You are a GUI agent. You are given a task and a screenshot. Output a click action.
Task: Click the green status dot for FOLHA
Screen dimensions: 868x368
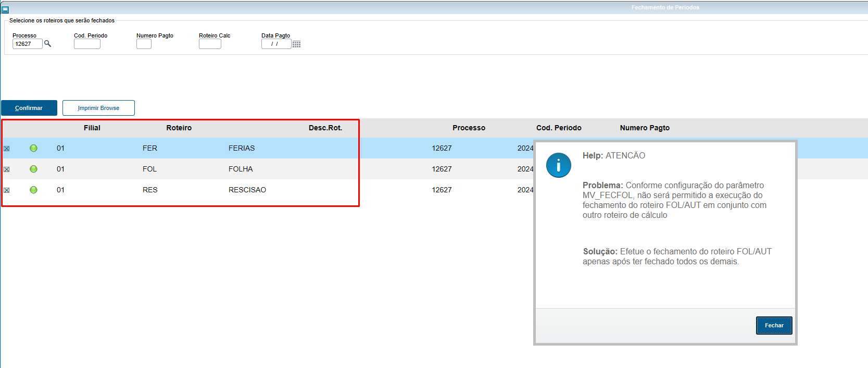[x=33, y=169]
